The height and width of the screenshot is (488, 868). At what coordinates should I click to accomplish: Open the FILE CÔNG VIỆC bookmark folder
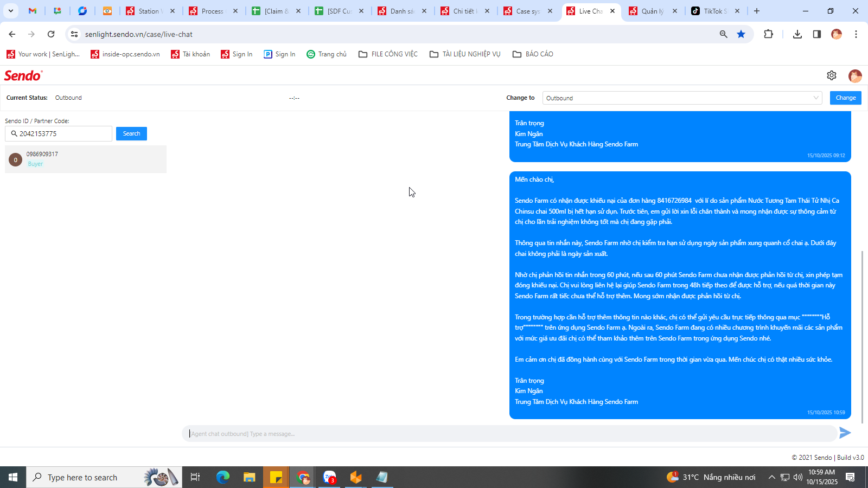[x=388, y=54]
